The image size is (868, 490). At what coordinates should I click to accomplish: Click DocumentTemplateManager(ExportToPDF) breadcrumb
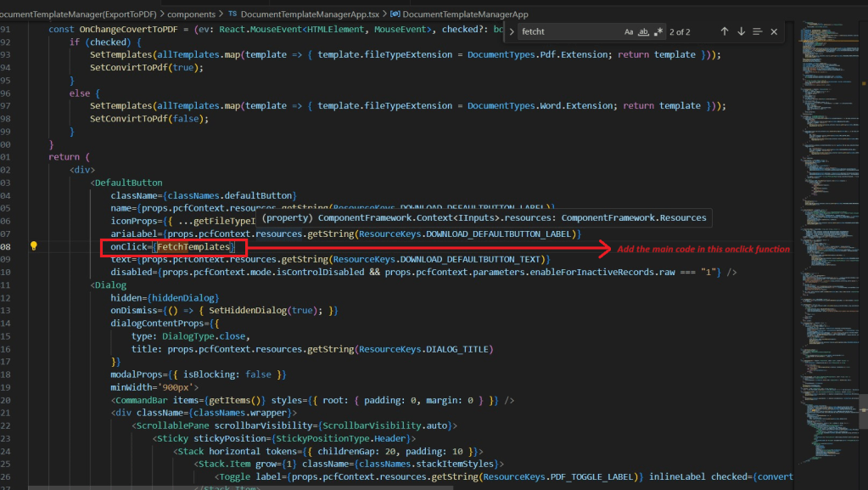tap(76, 14)
